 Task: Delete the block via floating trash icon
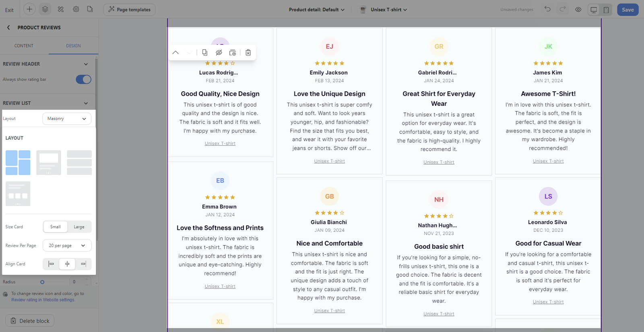pos(248,52)
